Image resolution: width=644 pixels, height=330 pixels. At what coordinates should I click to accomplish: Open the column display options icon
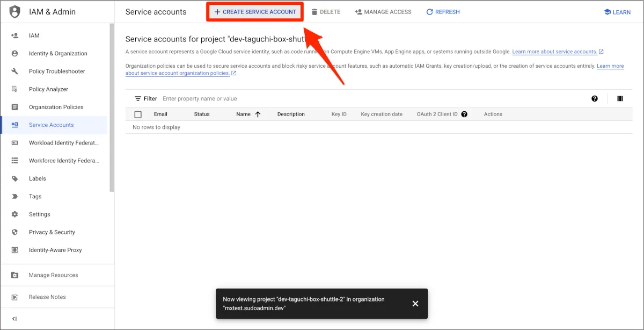pyautogui.click(x=620, y=98)
